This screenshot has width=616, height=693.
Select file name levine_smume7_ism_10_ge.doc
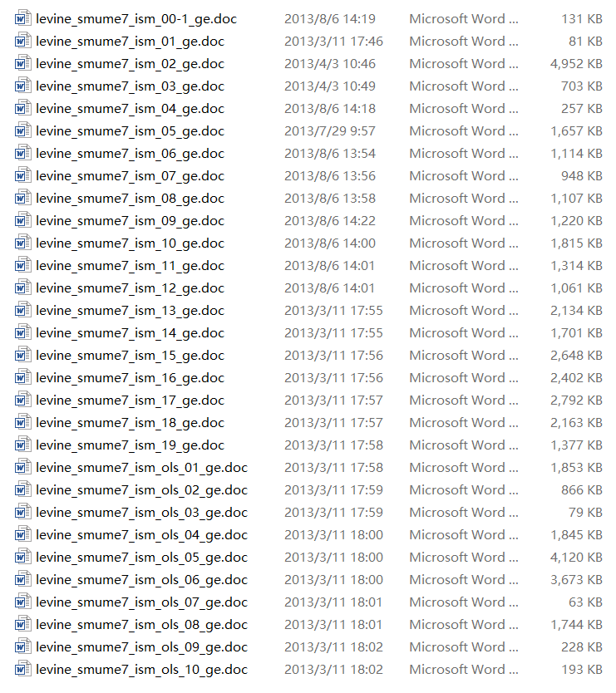(x=130, y=243)
